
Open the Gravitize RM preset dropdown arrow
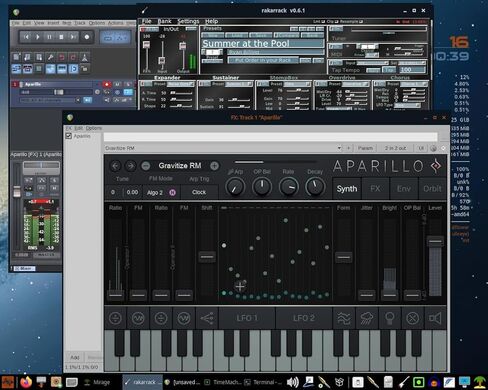(339, 148)
